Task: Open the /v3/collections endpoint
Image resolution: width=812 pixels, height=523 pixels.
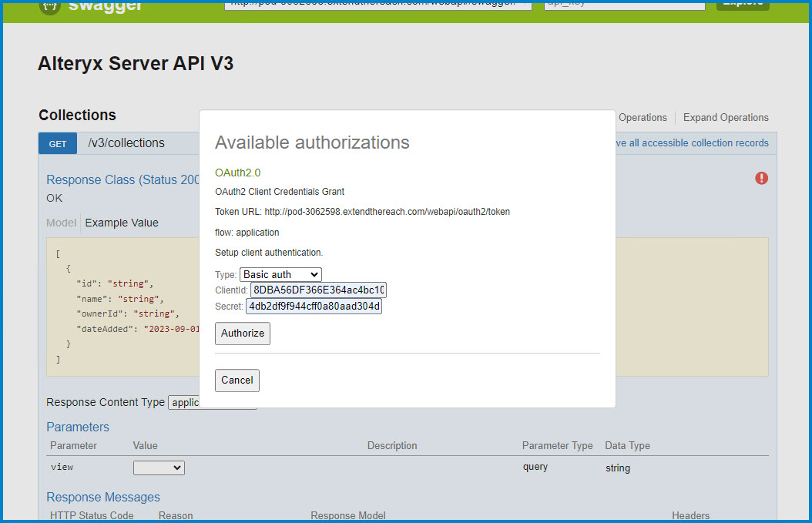Action: point(129,142)
